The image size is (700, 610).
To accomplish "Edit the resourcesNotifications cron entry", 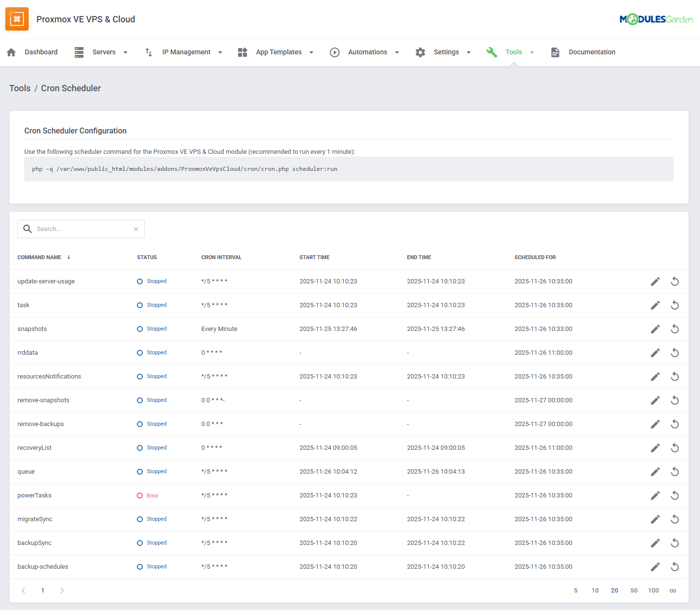I will click(655, 377).
